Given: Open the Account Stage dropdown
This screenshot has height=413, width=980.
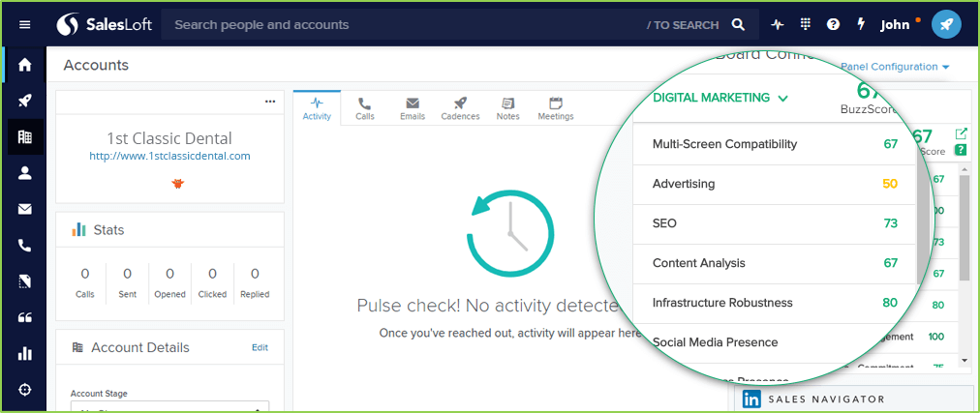Looking at the screenshot, I should click(169, 407).
